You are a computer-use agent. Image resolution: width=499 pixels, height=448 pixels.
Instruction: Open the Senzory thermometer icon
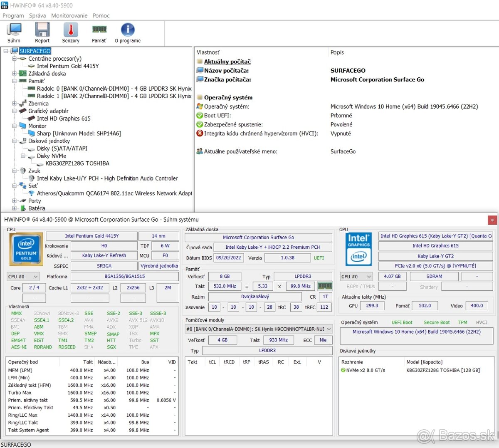click(x=71, y=30)
